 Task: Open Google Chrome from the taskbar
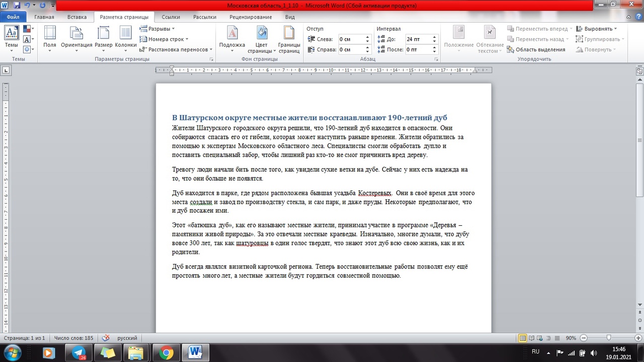coord(166,352)
